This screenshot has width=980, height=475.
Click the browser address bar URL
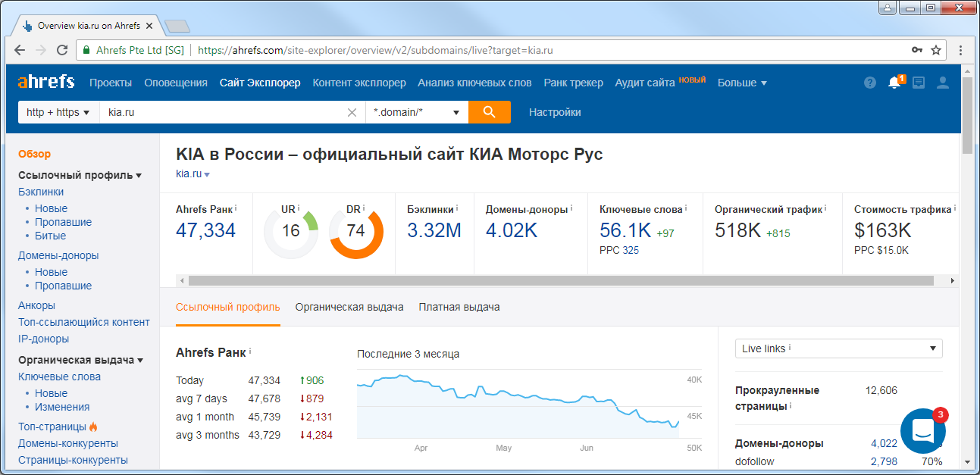click(x=375, y=51)
